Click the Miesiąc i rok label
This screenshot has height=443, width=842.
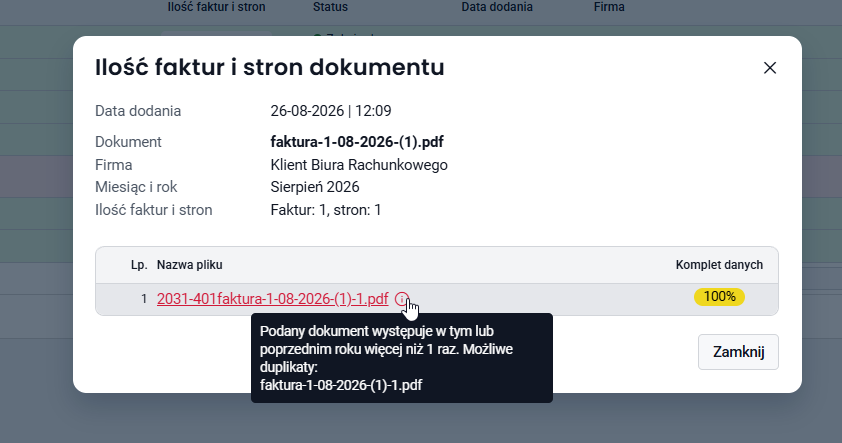(136, 187)
